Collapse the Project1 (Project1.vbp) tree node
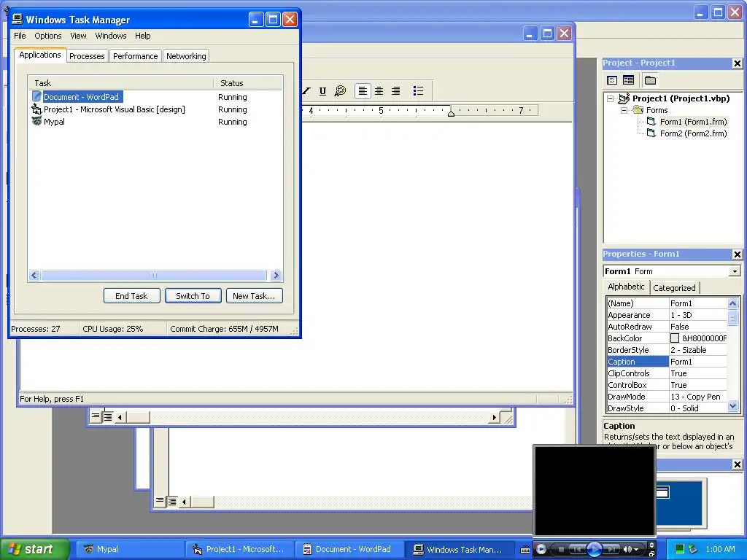 pyautogui.click(x=611, y=98)
